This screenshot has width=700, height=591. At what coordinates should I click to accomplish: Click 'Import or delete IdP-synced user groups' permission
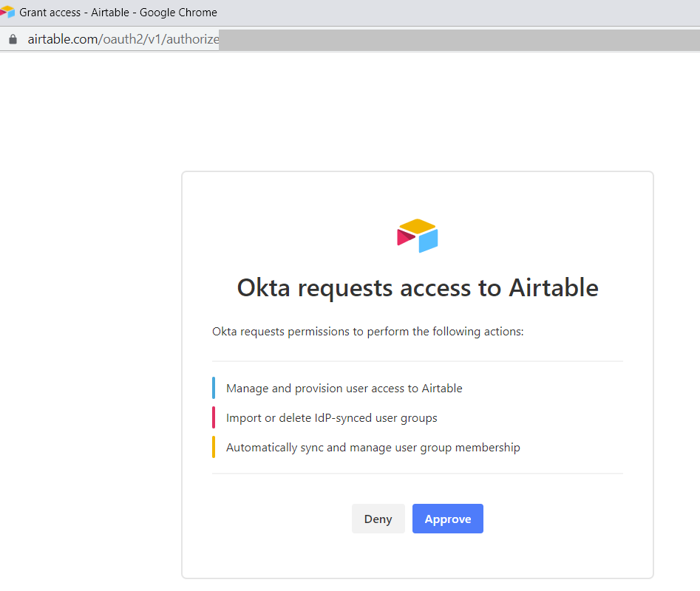click(x=331, y=418)
